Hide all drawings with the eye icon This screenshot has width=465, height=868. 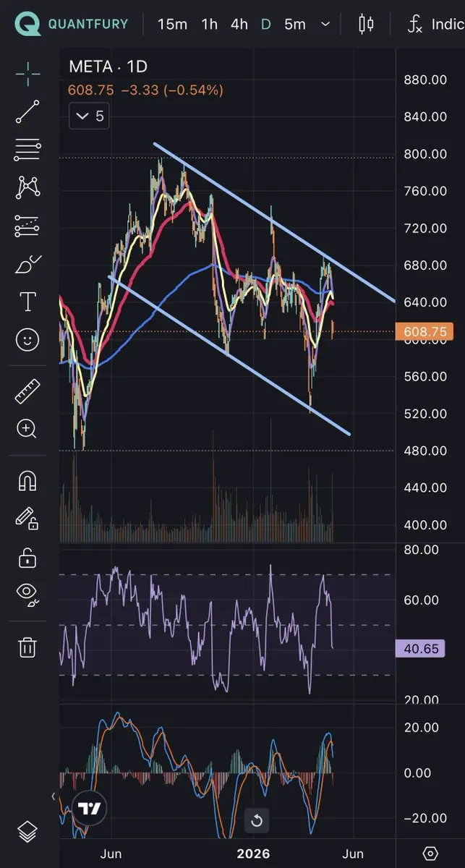(x=27, y=595)
